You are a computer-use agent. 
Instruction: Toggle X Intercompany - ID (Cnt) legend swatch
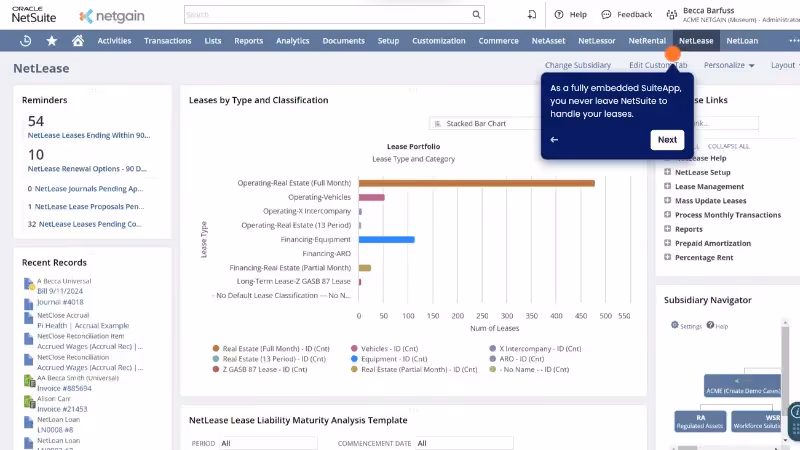[x=492, y=348]
